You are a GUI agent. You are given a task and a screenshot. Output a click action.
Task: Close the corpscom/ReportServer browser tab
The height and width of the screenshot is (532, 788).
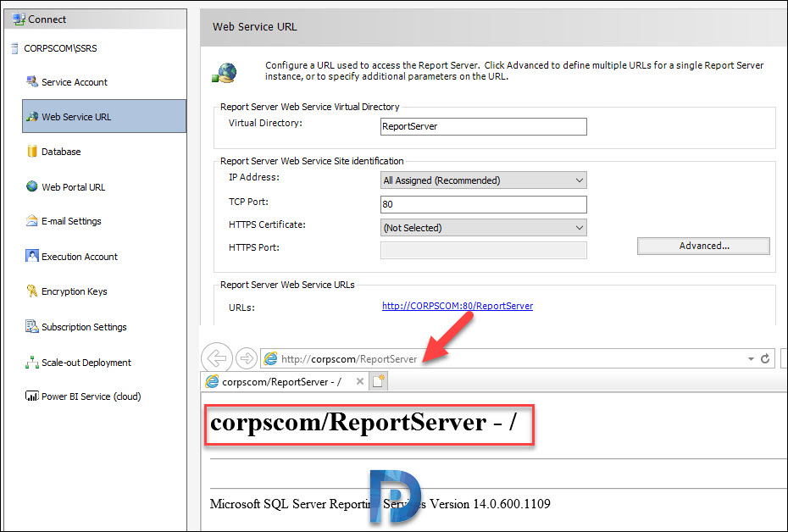point(360,381)
